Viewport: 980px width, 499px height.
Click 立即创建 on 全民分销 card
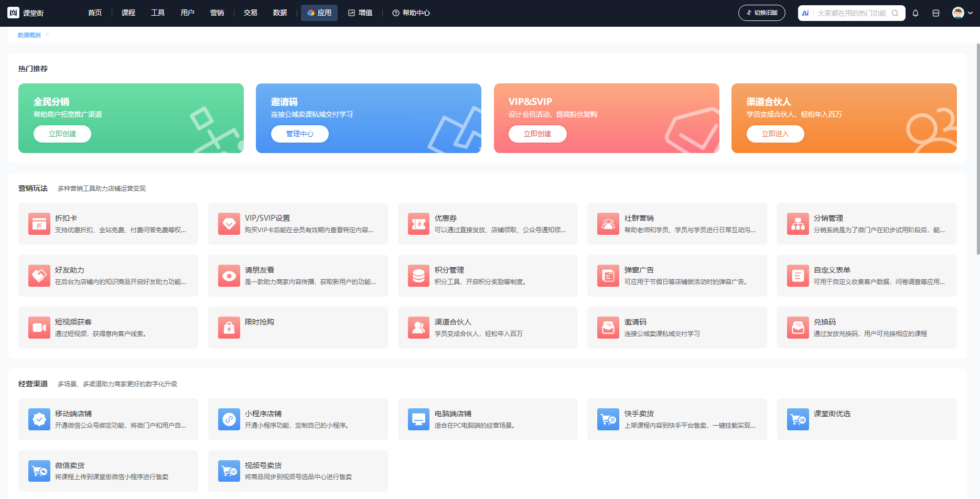[x=62, y=134]
